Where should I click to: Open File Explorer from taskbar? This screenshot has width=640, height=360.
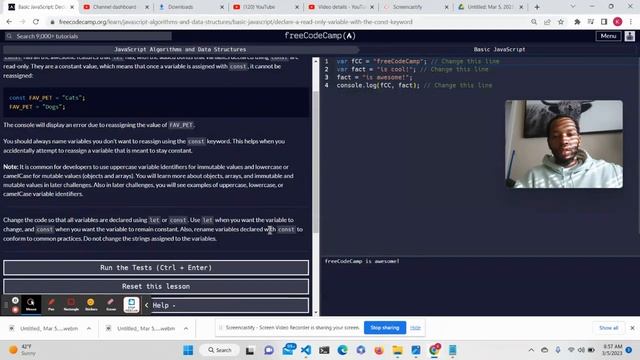(398, 350)
